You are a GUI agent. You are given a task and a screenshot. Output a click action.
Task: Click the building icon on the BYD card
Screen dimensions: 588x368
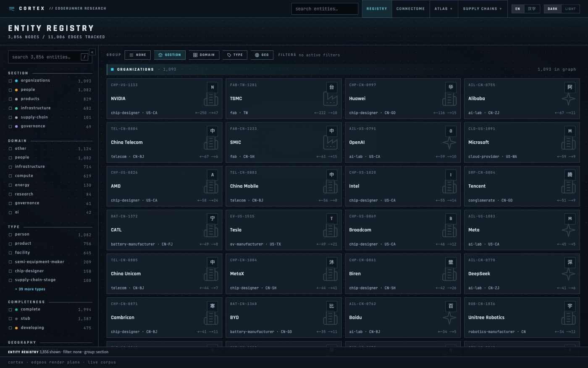point(330,318)
